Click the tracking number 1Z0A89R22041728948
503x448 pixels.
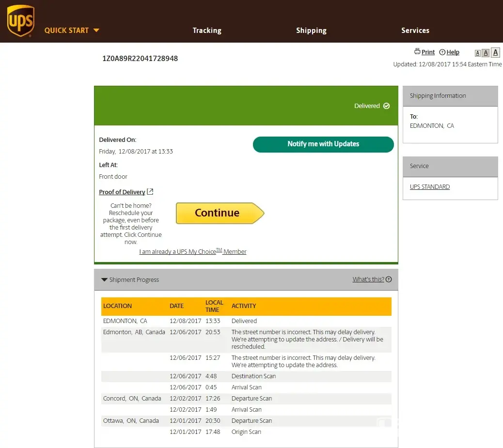point(140,59)
